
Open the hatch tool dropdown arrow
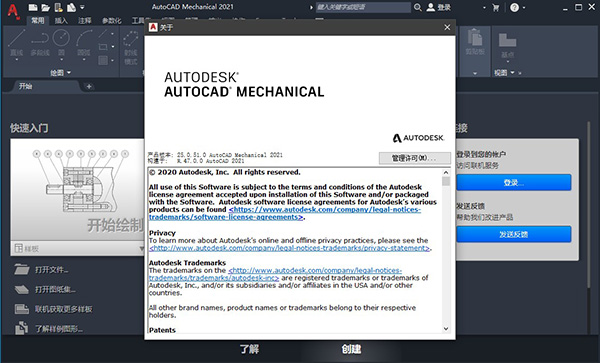112,60
